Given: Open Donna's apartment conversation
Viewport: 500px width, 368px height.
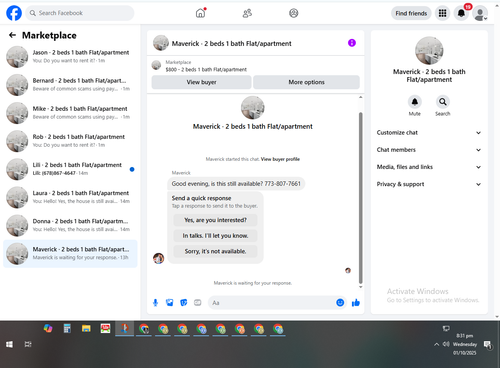Looking at the screenshot, I should [70, 225].
